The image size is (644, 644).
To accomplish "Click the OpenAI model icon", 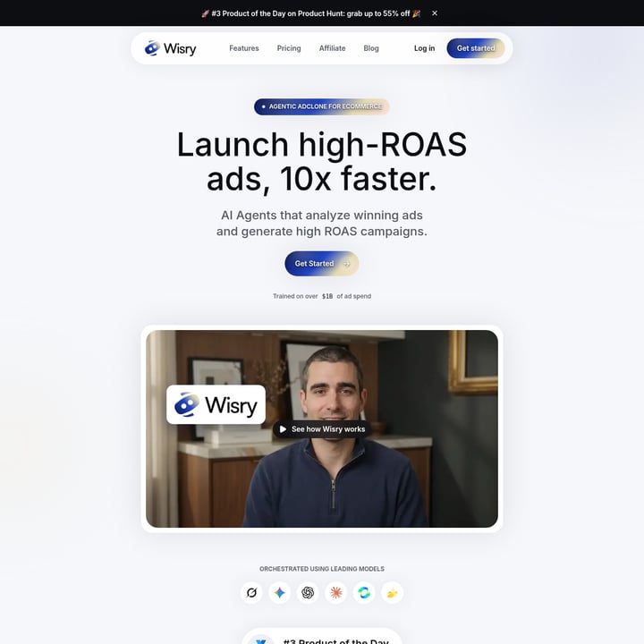I will 308,593.
